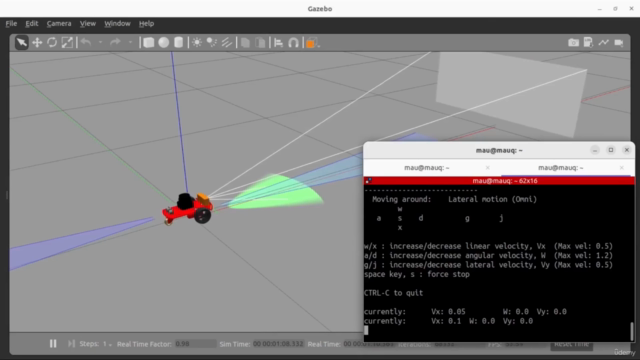Click the red terminal title bar '62x16'

click(499, 181)
